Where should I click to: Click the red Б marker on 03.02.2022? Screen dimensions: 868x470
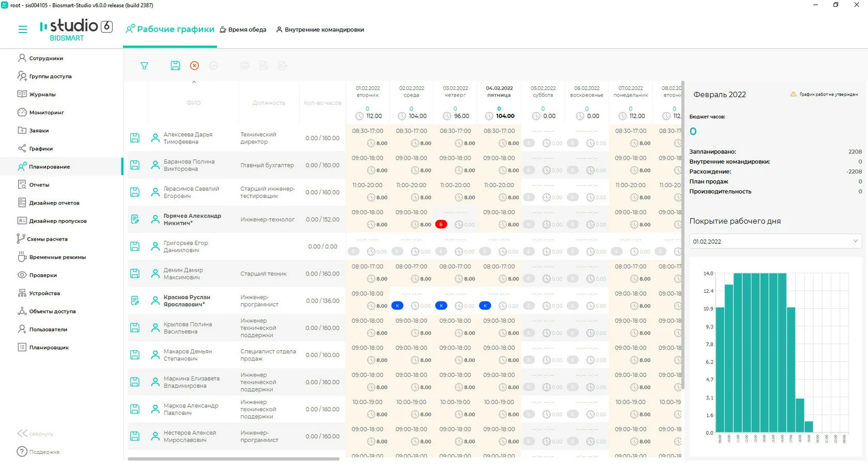coord(441,224)
